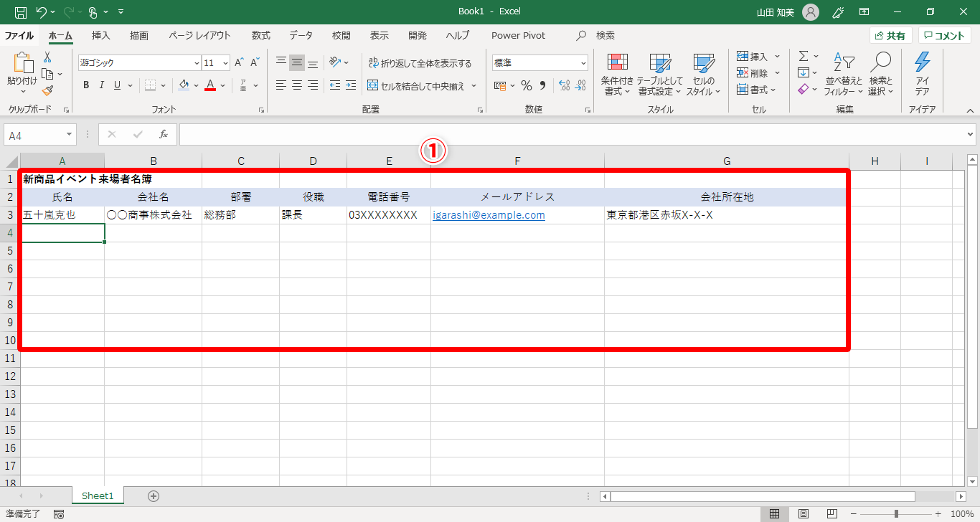
Task: Click the 削除 delete cells button
Action: (753, 72)
